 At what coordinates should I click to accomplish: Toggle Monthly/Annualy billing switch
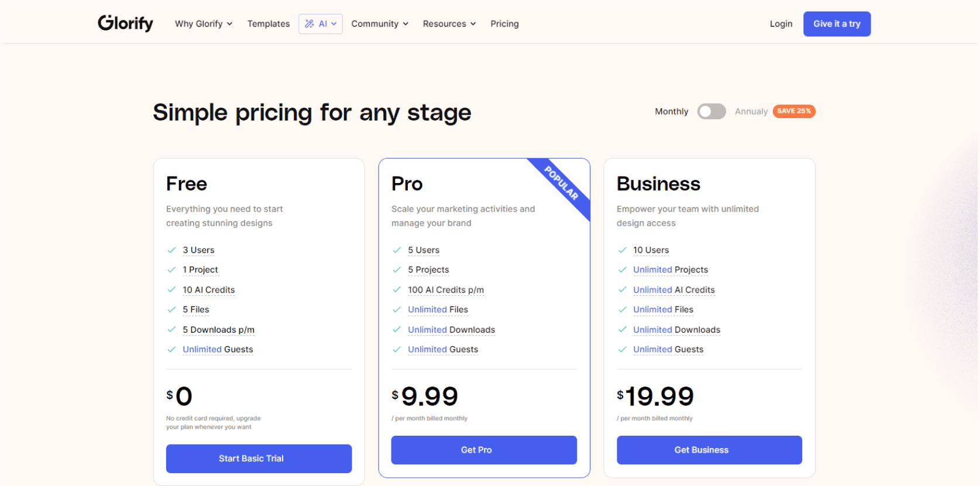click(711, 111)
